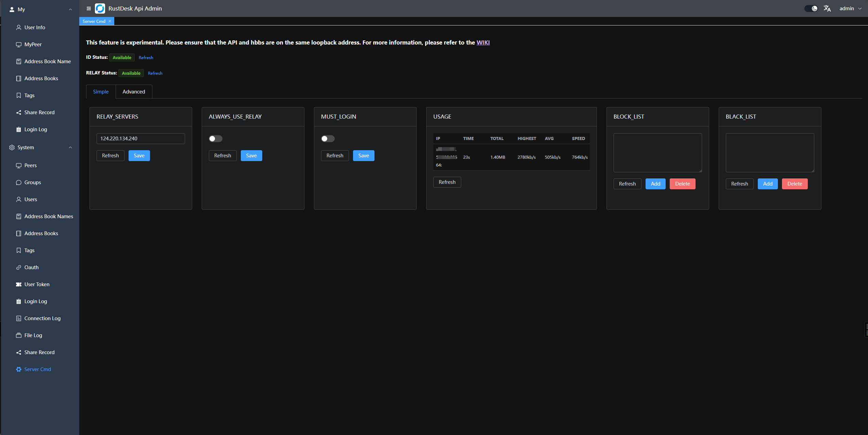The height and width of the screenshot is (435, 868).
Task: Open Oauth settings in sidebar
Action: pyautogui.click(x=31, y=267)
